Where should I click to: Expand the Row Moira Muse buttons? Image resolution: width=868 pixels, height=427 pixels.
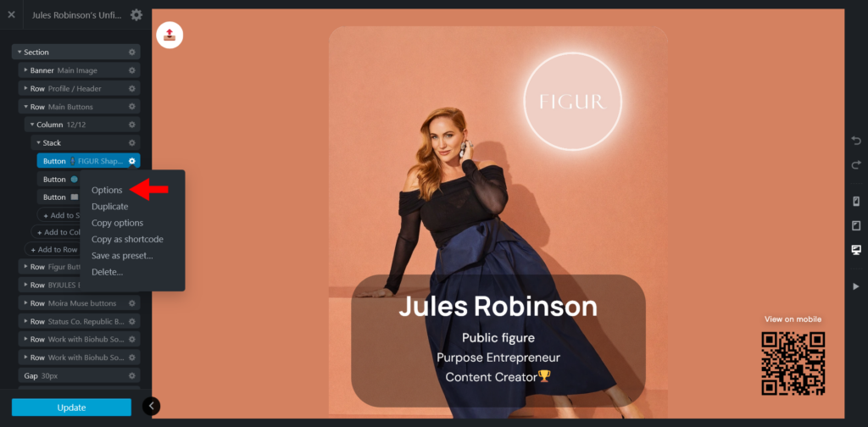pos(26,303)
